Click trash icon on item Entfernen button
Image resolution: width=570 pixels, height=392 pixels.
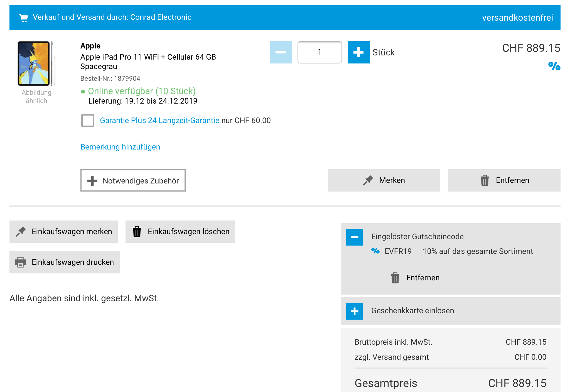pos(485,180)
